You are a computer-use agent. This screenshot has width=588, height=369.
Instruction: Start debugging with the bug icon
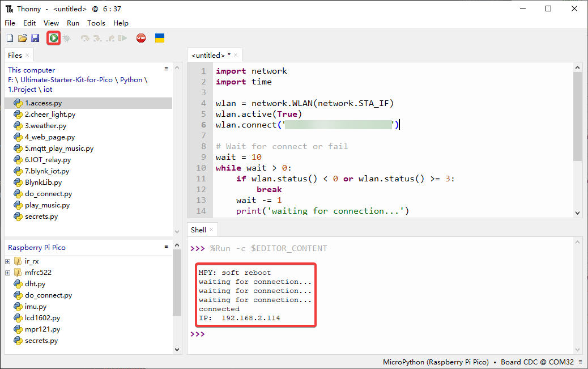click(x=67, y=38)
